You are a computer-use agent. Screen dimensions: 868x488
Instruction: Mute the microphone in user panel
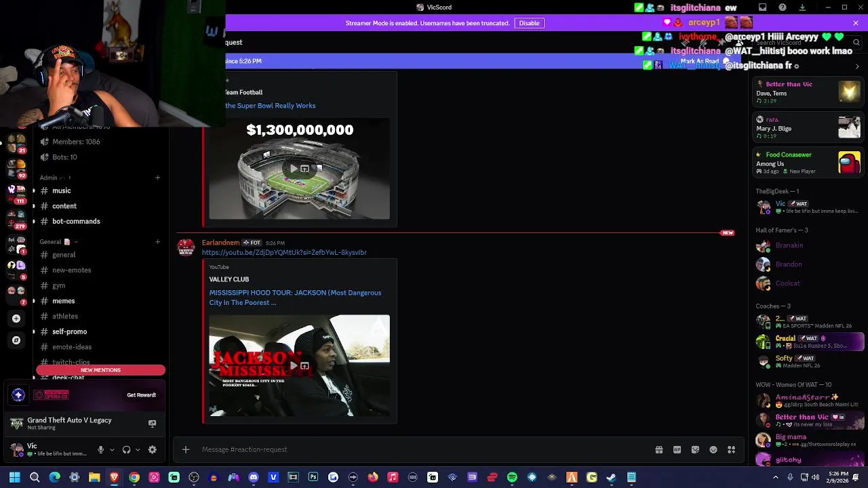[100, 449]
